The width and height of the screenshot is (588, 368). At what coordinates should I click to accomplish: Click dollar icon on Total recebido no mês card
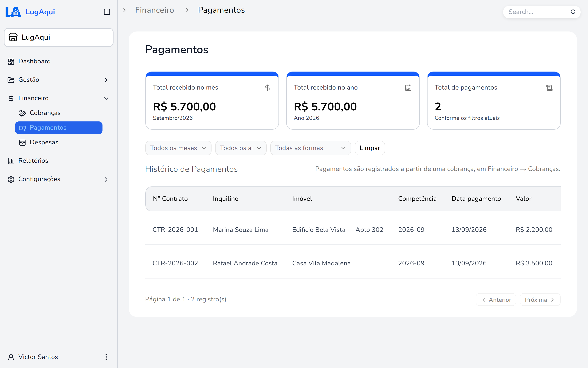(x=267, y=88)
